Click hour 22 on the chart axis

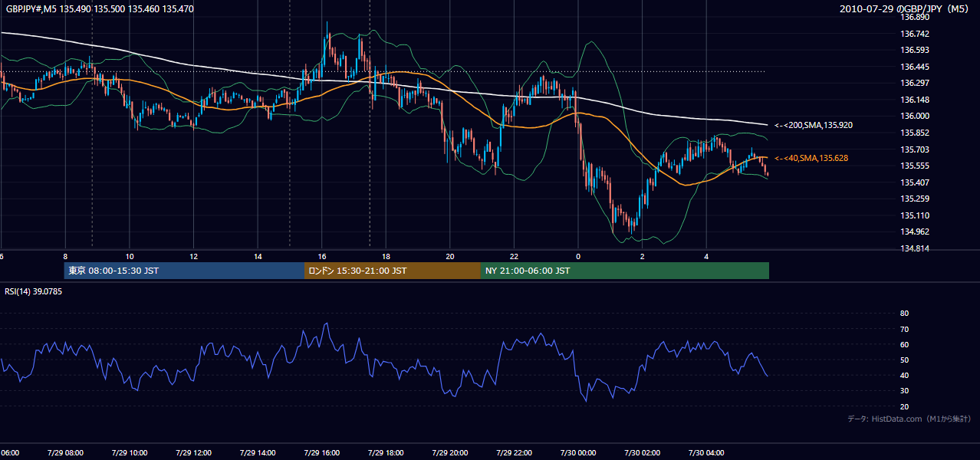pos(514,256)
